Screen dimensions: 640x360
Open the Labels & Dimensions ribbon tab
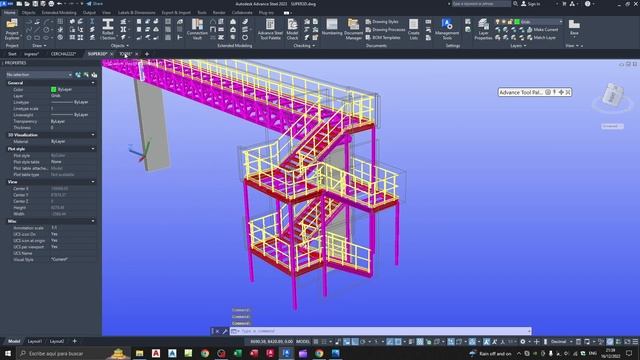137,13
